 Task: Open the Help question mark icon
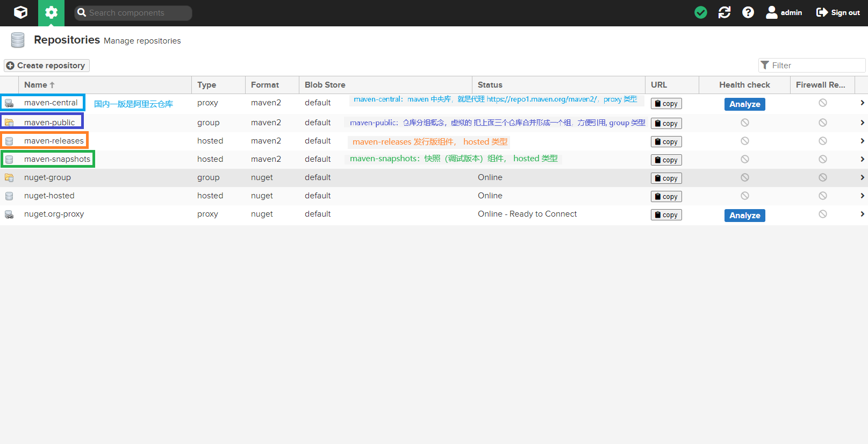click(x=748, y=12)
